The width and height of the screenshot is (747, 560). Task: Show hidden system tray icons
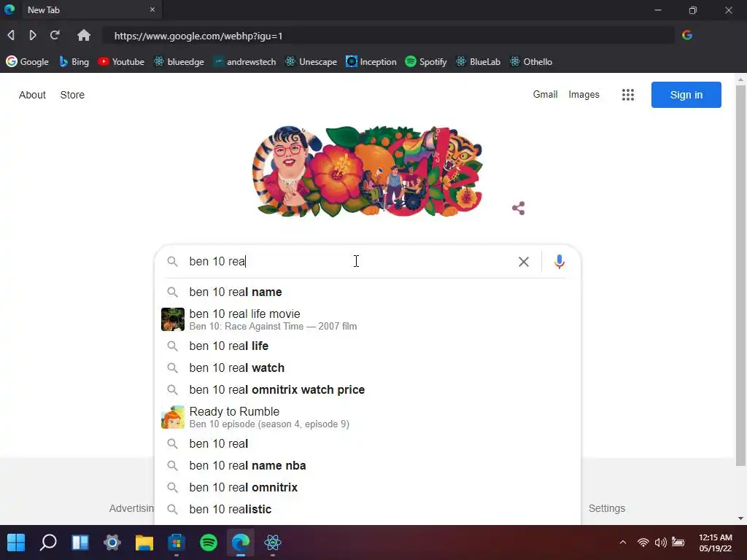point(623,542)
